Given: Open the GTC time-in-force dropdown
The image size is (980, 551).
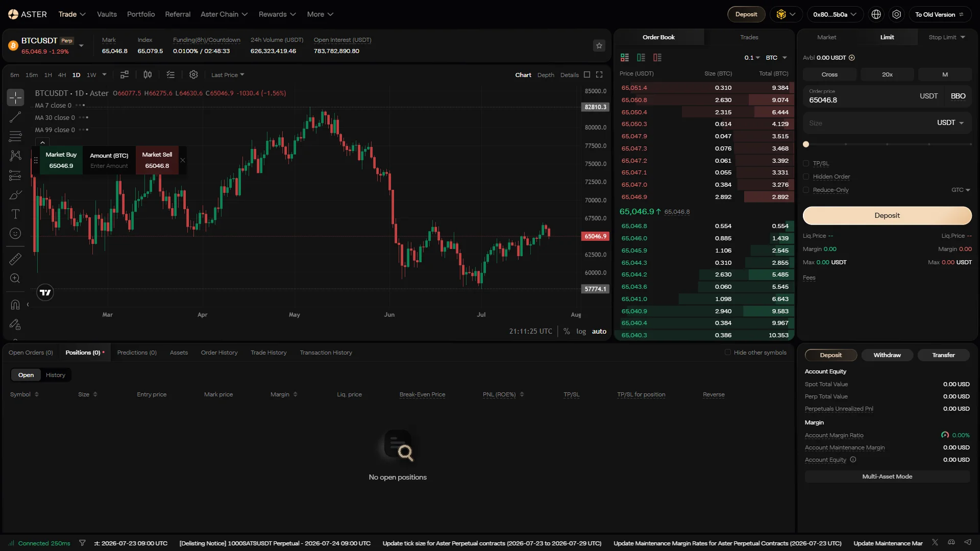Looking at the screenshot, I should [961, 190].
